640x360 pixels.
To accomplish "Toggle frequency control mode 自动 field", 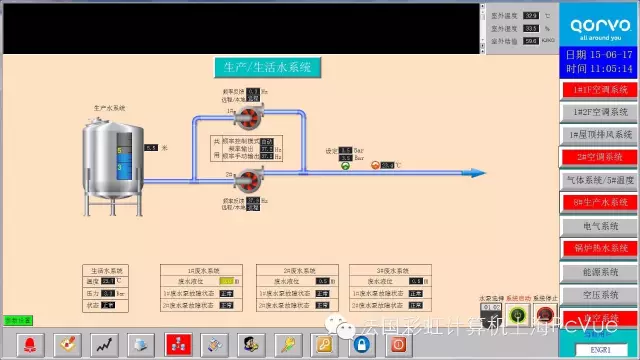I will (267, 142).
